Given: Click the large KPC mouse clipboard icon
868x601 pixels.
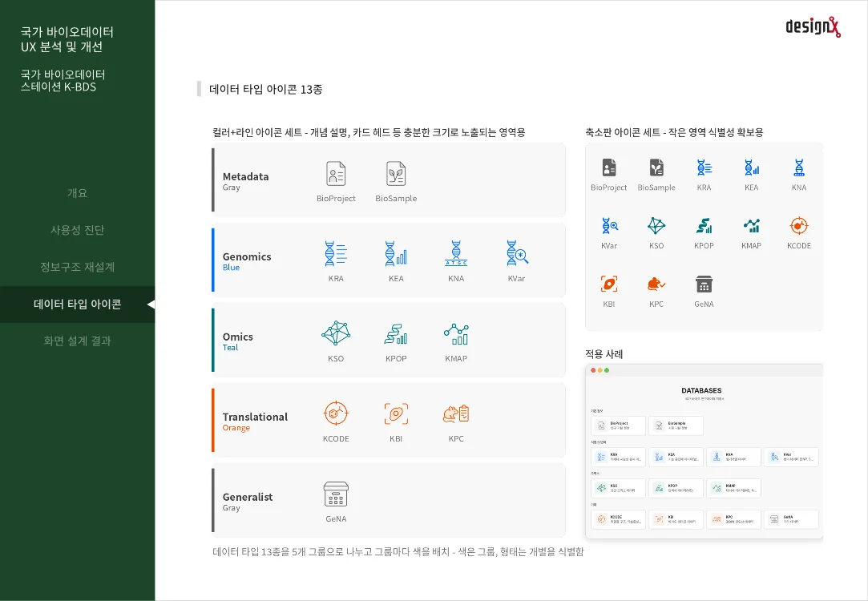Looking at the screenshot, I should tap(456, 413).
